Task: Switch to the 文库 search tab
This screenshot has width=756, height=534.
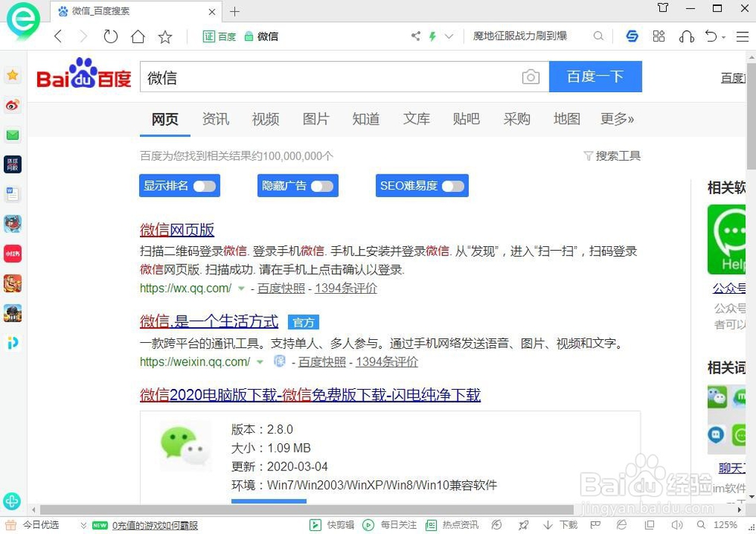Action: click(x=417, y=119)
